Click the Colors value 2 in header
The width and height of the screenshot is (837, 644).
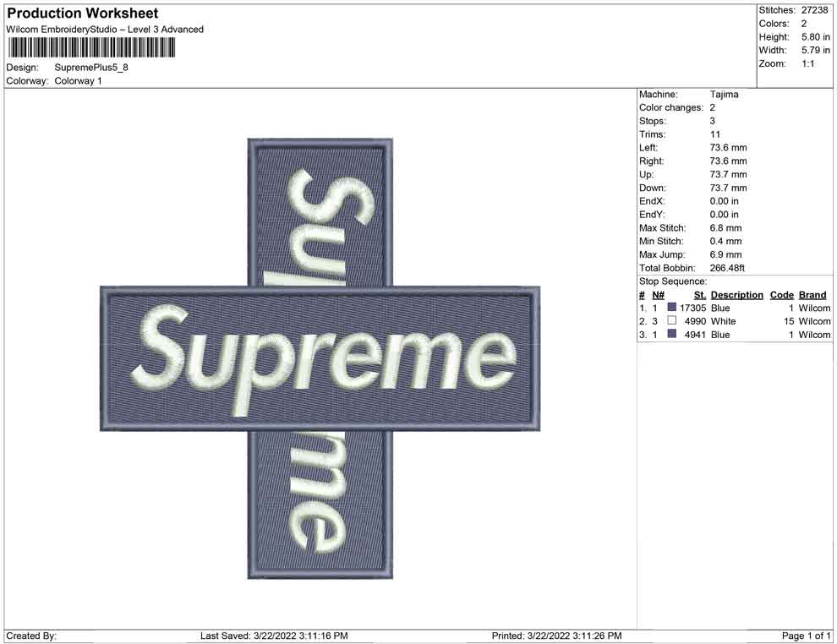tap(804, 24)
